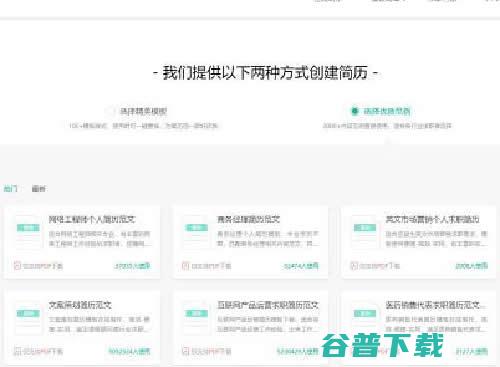Click thumbnail of 商务经理 resume card
The image size is (500, 367).
[196, 231]
